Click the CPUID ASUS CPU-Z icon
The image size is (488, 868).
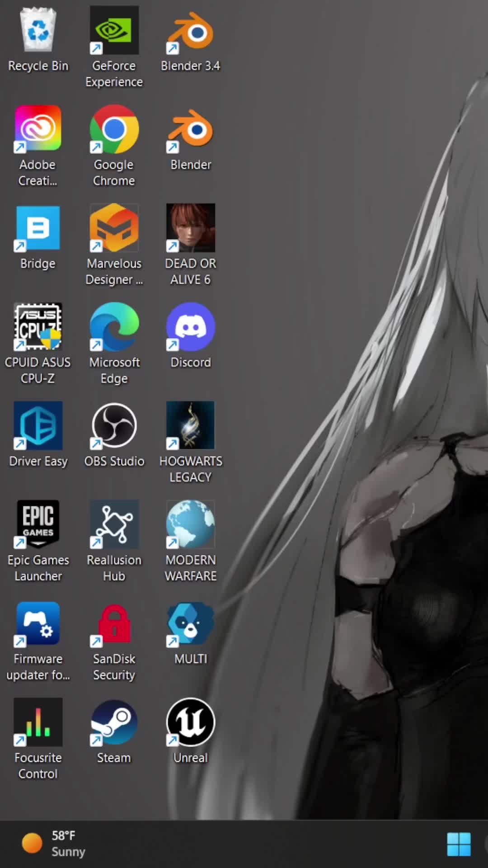click(x=38, y=326)
